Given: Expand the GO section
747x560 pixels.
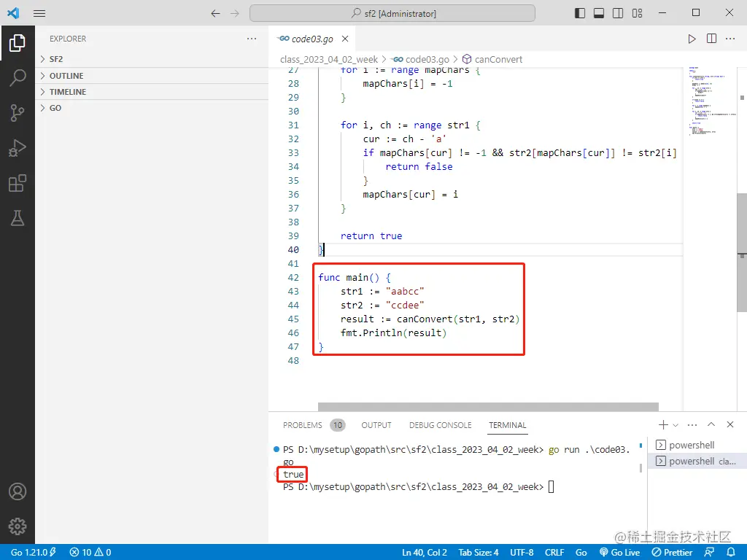Looking at the screenshot, I should [x=152, y=108].
